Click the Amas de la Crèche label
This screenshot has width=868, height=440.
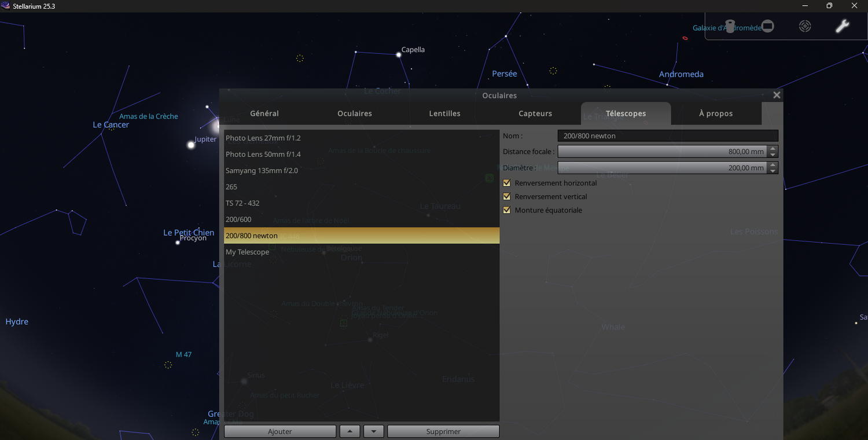coord(149,116)
